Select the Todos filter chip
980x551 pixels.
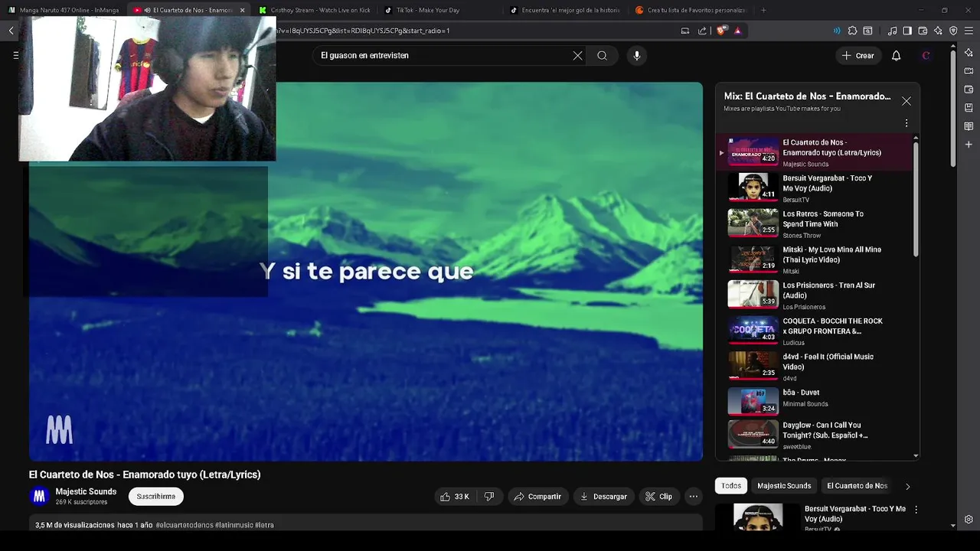pyautogui.click(x=731, y=486)
